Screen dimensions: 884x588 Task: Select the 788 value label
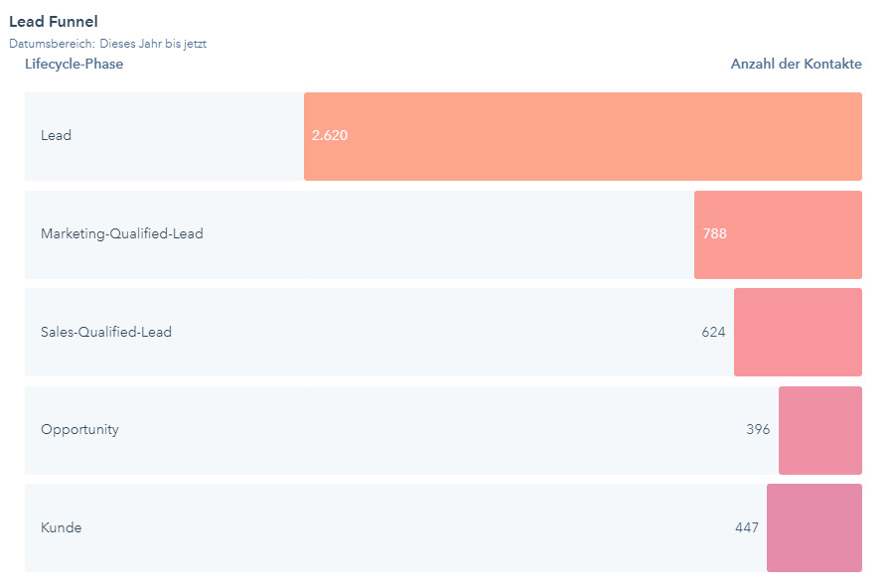point(714,234)
